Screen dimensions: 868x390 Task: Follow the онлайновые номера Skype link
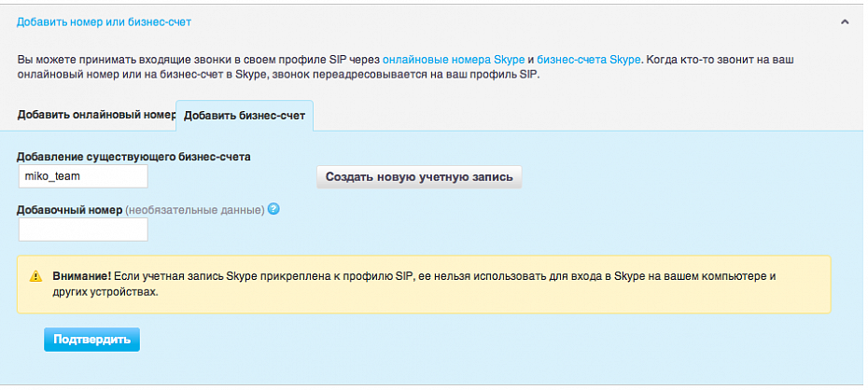click(454, 59)
